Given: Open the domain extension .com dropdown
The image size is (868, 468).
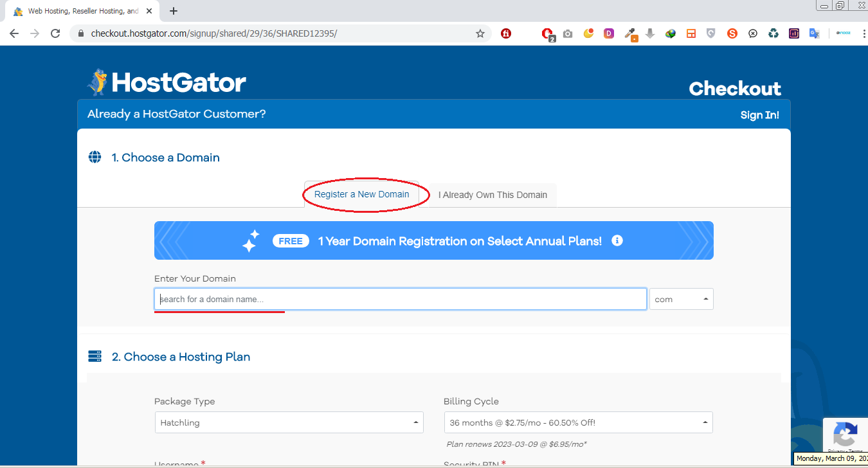Looking at the screenshot, I should click(681, 299).
